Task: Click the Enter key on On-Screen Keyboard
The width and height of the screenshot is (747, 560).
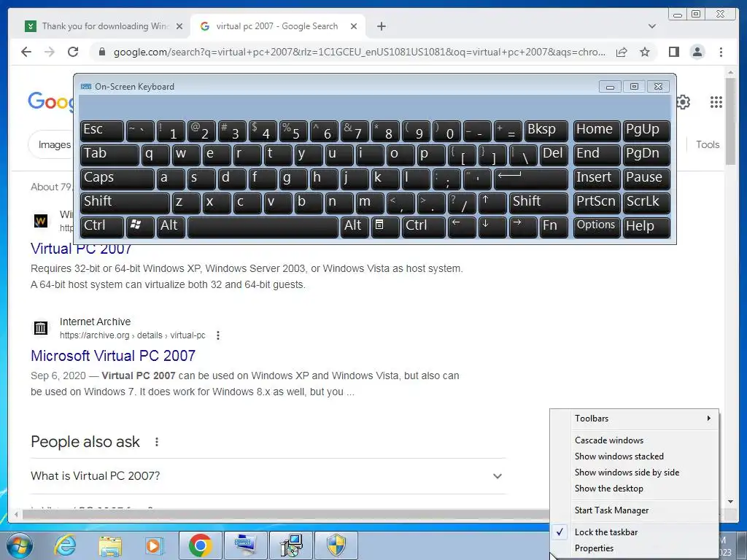Action: (531, 179)
